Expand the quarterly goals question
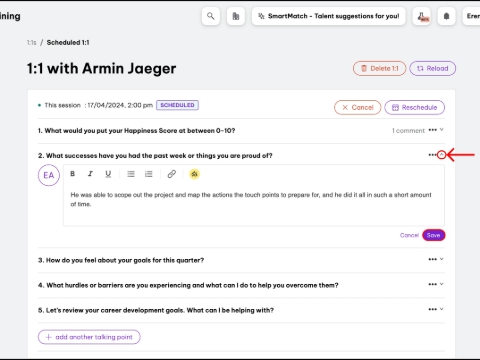Image resolution: width=480 pixels, height=360 pixels. pyautogui.click(x=442, y=259)
